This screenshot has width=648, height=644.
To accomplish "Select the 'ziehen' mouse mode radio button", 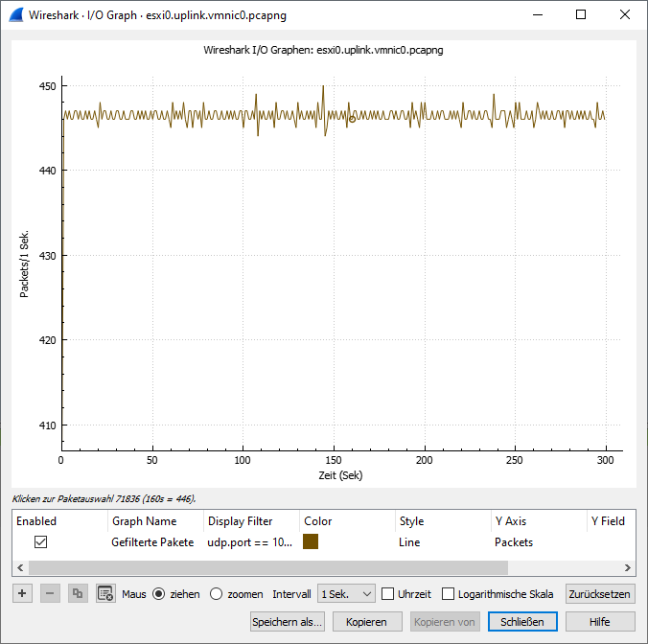I will point(159,594).
